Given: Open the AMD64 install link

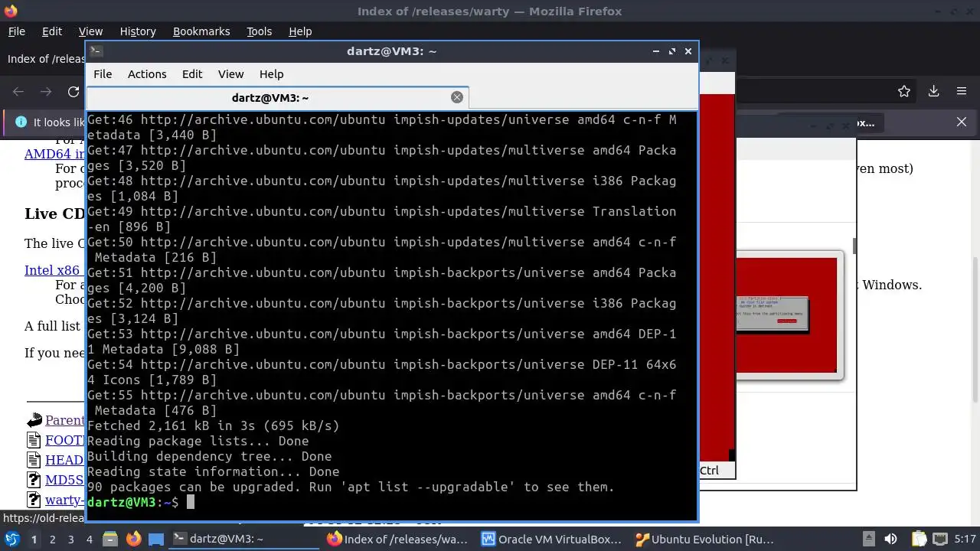Looking at the screenshot, I should coord(55,153).
